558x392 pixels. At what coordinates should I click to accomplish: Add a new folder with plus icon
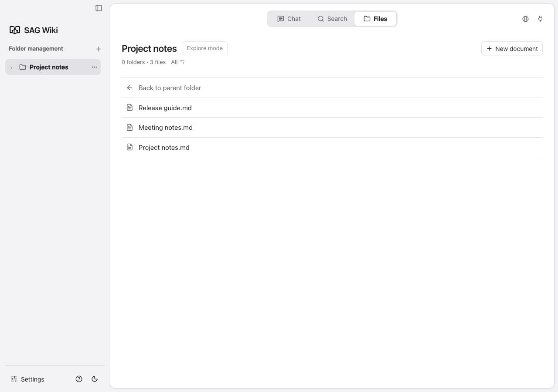pos(99,49)
